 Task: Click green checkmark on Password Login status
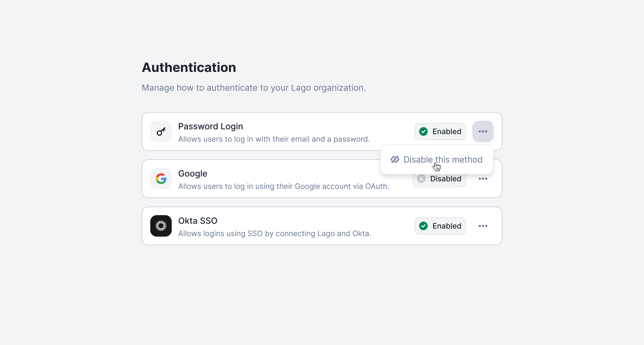[423, 131]
